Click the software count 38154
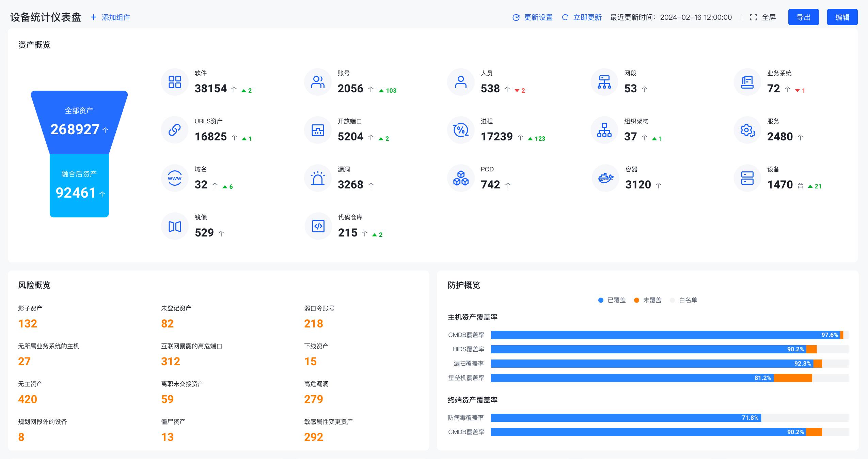 pos(210,89)
